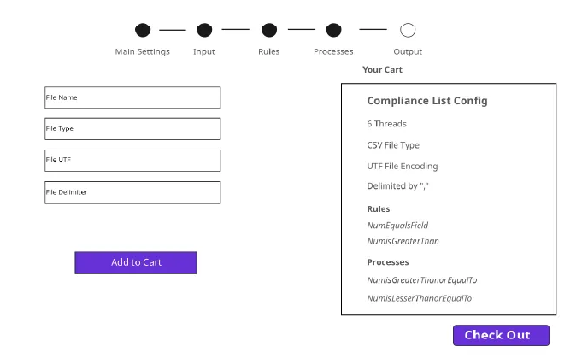The width and height of the screenshot is (588, 364).
Task: Jump to the Processes step circle
Action: point(333,31)
